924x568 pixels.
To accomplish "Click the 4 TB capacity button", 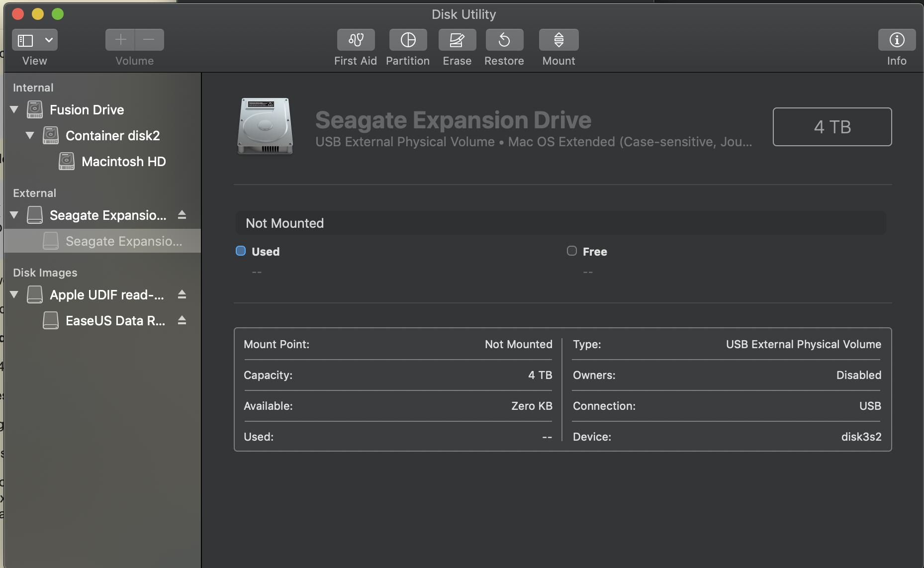I will 832,127.
